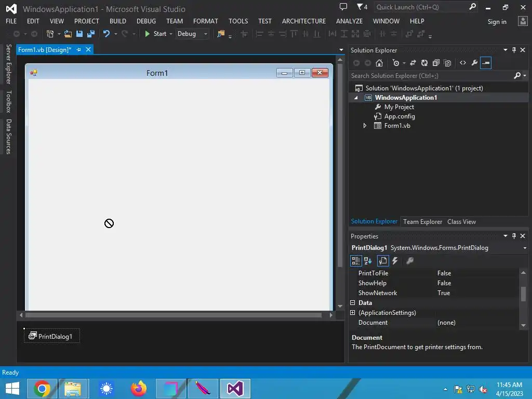Click the designer horizontal scrollbar
The image size is (532, 399).
click(x=174, y=315)
